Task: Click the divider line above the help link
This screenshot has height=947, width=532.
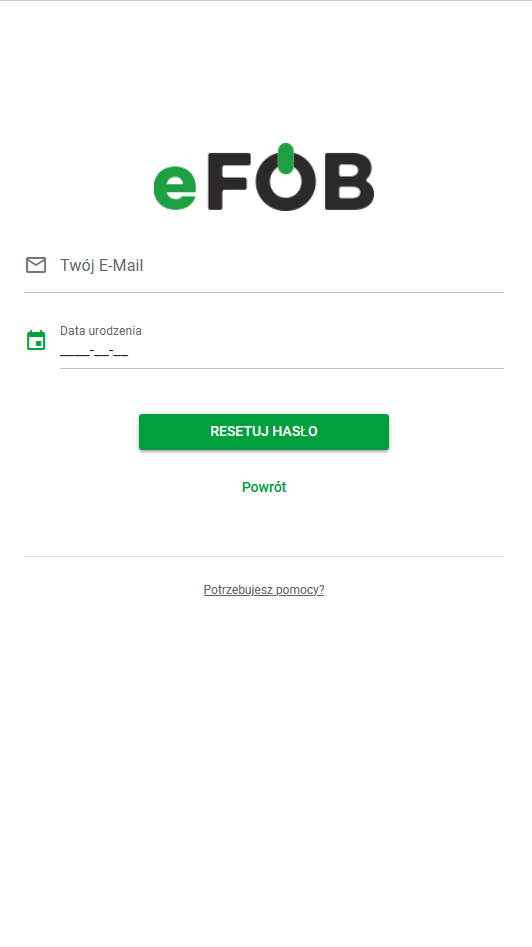Action: (264, 556)
